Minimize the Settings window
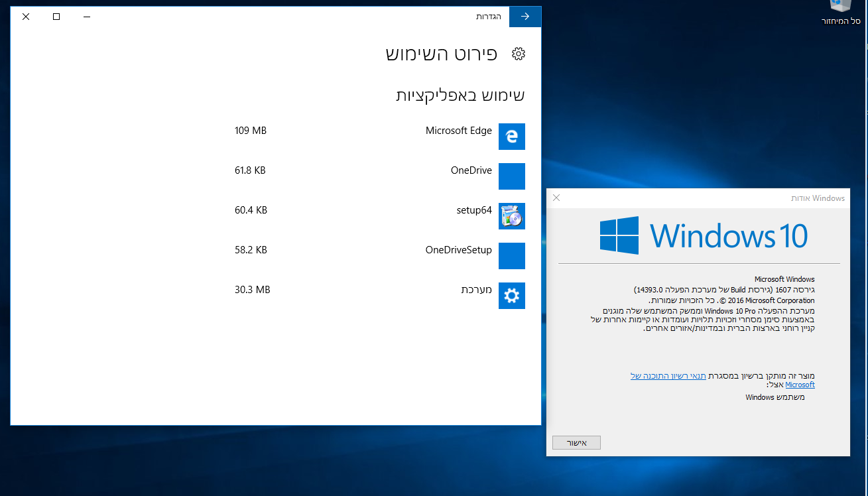The image size is (868, 496). (87, 17)
